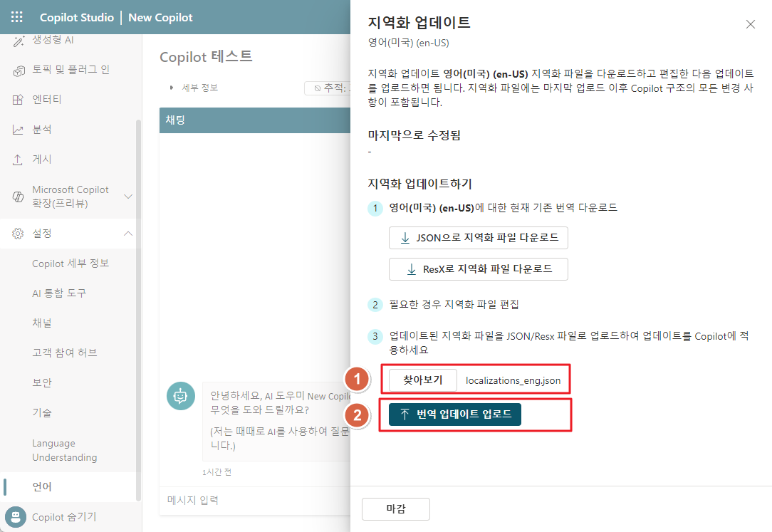This screenshot has width=772, height=532.
Task: Click the tracking disabled icon
Action: (318, 88)
